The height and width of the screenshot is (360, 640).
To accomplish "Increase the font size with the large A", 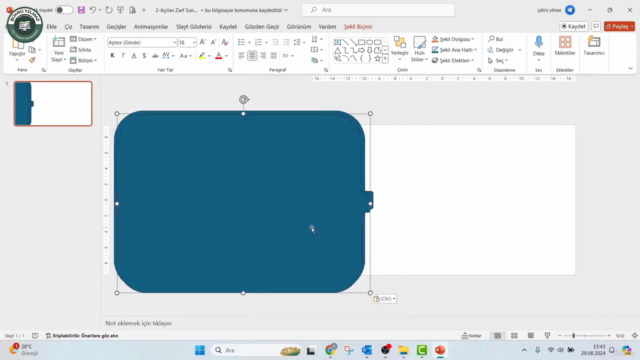I will [203, 42].
